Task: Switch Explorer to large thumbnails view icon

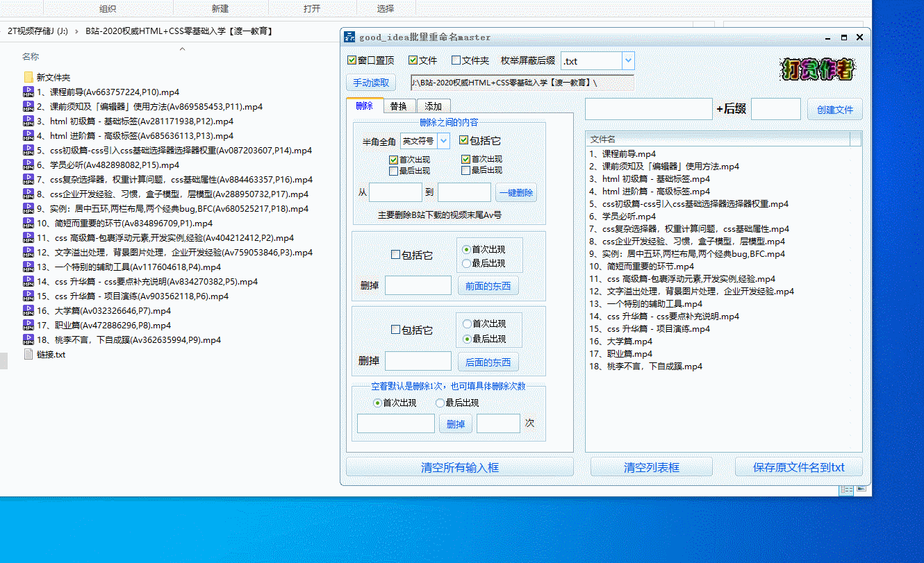Action: (x=861, y=489)
